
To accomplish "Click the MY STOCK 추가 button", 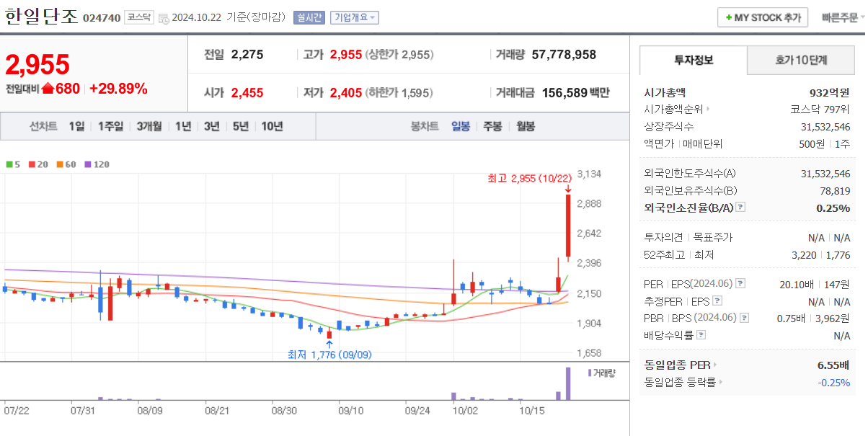I will pyautogui.click(x=763, y=17).
